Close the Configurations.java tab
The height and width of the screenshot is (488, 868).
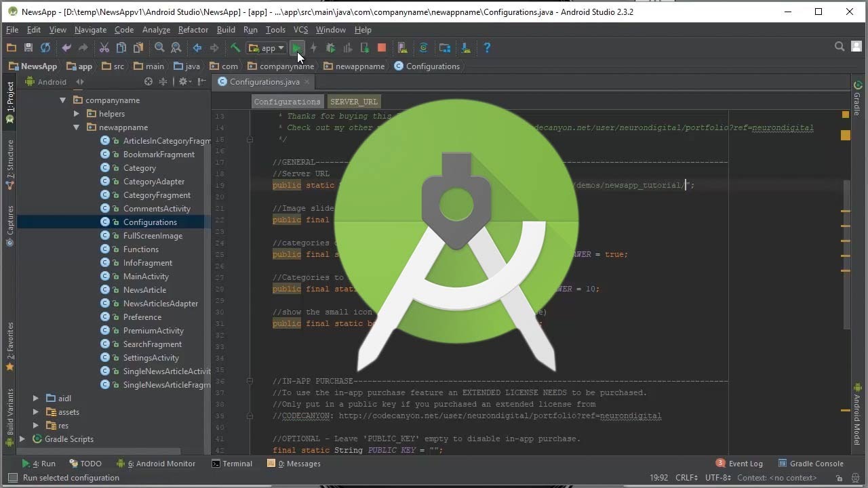[x=307, y=81]
